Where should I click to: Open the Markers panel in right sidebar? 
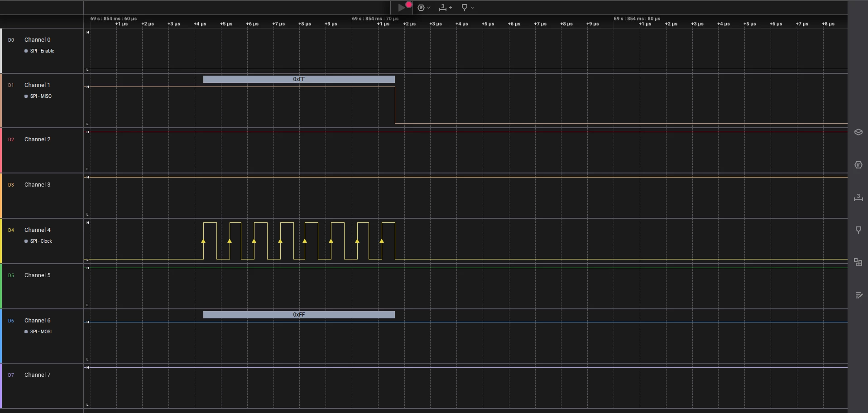pos(858,230)
